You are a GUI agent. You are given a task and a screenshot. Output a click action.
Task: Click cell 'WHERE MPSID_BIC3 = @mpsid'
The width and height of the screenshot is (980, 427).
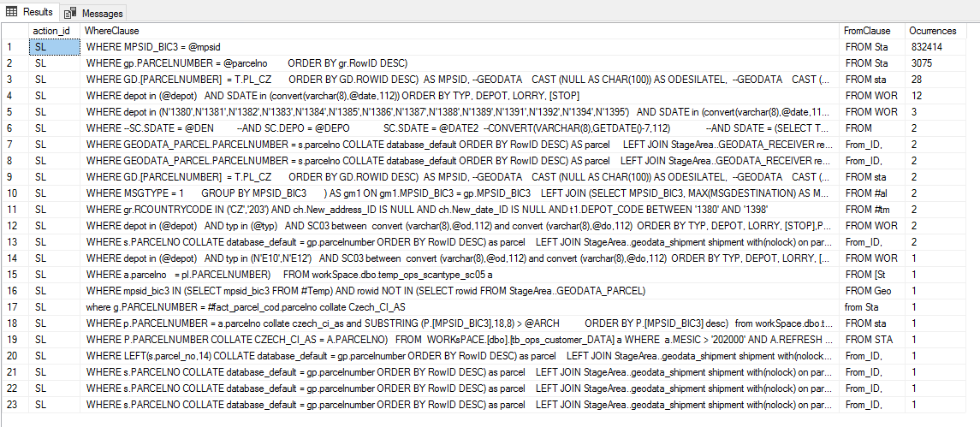coord(460,46)
